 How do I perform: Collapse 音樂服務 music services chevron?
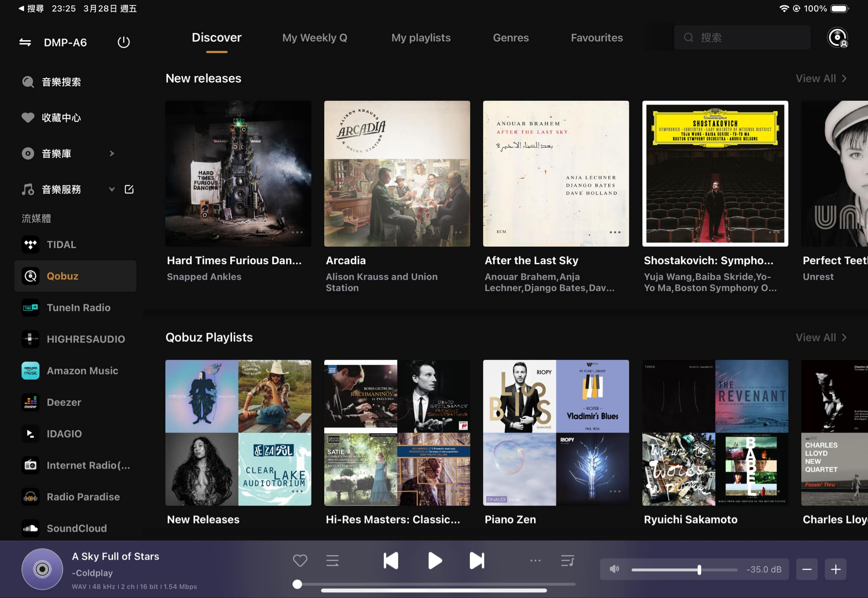(x=112, y=189)
